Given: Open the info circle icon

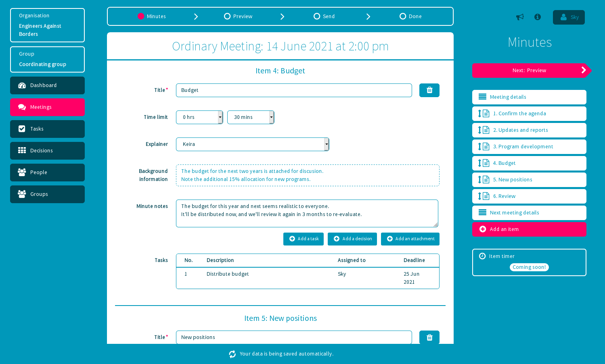Looking at the screenshot, I should [538, 17].
